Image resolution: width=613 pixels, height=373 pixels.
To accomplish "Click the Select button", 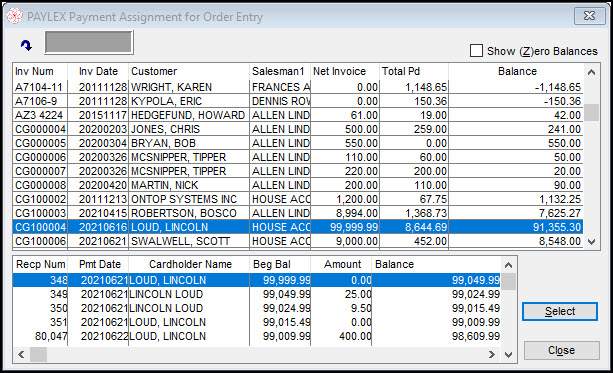I will coord(560,311).
